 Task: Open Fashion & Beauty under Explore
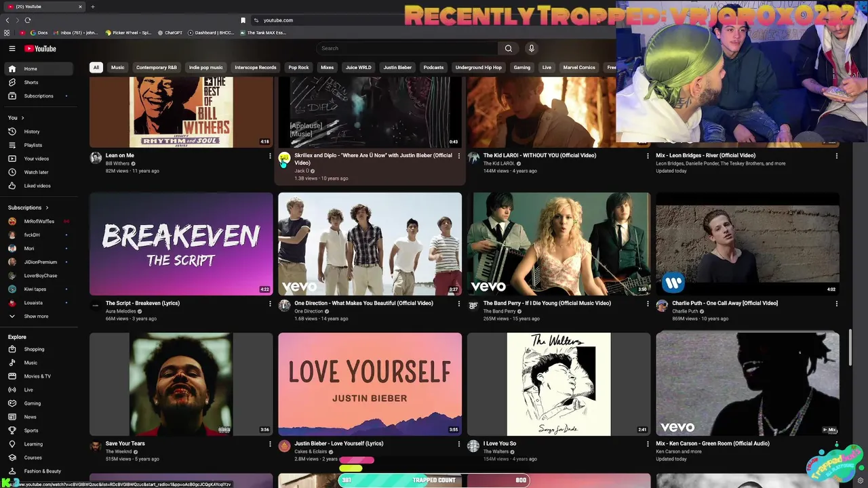tap(38, 471)
